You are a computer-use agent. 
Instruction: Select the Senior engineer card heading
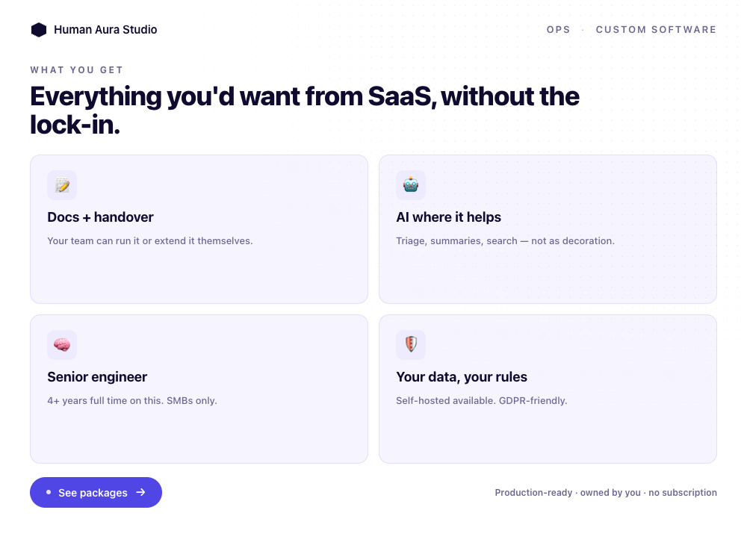pos(97,377)
